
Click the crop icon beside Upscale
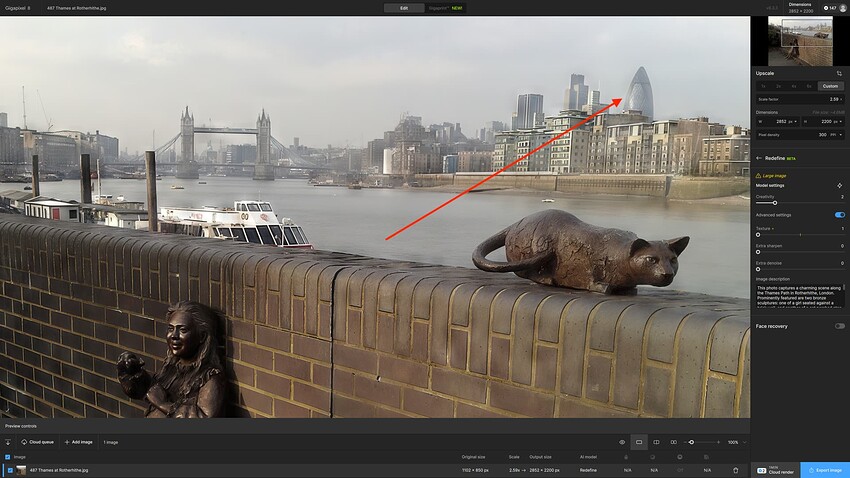pyautogui.click(x=839, y=73)
